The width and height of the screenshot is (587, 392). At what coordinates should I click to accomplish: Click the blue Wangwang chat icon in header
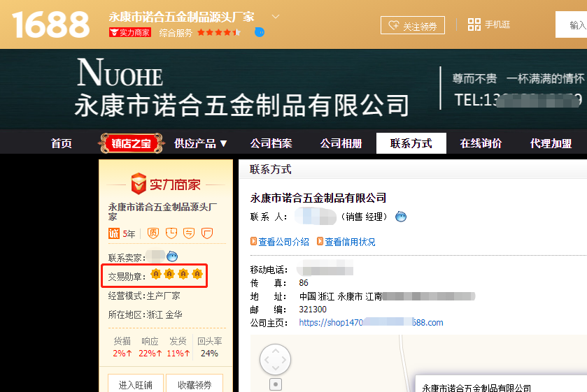260,32
